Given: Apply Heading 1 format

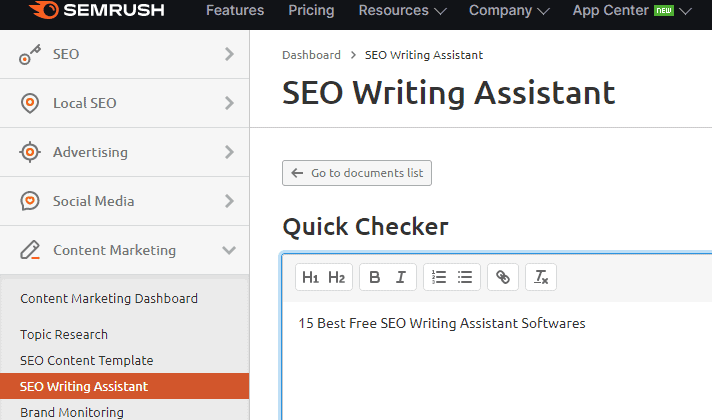Looking at the screenshot, I should coord(311,277).
